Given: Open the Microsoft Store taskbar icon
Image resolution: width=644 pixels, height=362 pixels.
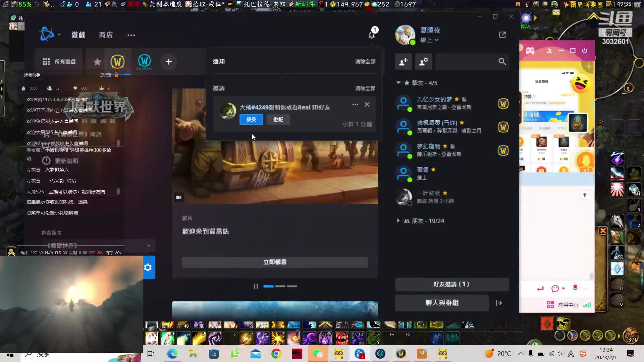Looking at the screenshot, I should click(x=214, y=354).
